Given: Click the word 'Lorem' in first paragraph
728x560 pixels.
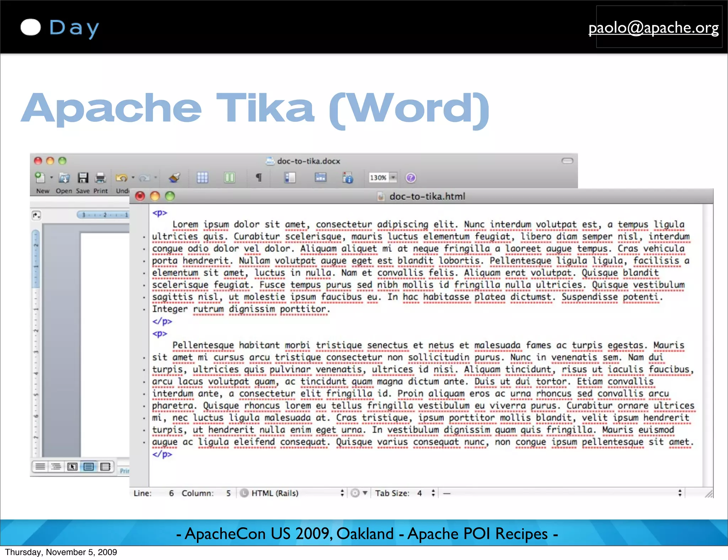Looking at the screenshot, I should tap(185, 225).
